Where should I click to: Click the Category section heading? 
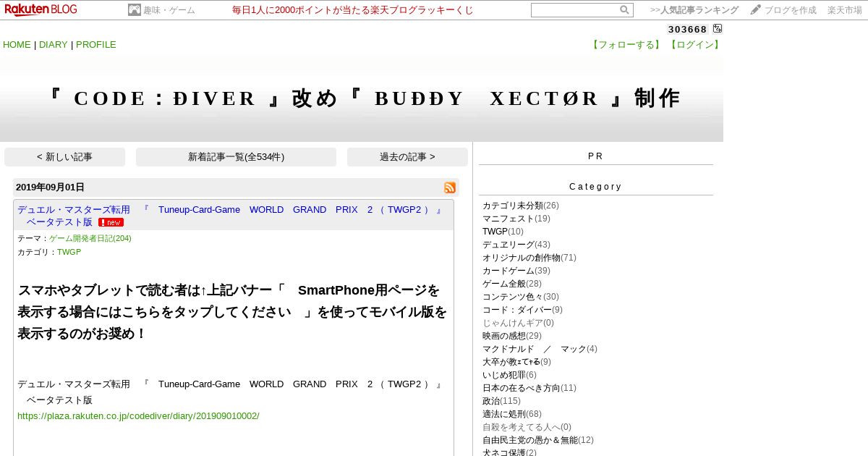595,187
